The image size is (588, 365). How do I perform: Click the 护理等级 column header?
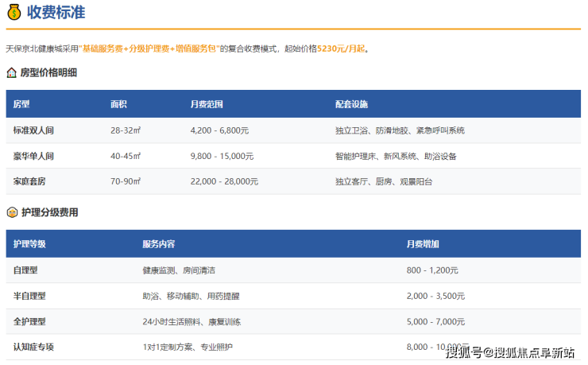click(29, 243)
